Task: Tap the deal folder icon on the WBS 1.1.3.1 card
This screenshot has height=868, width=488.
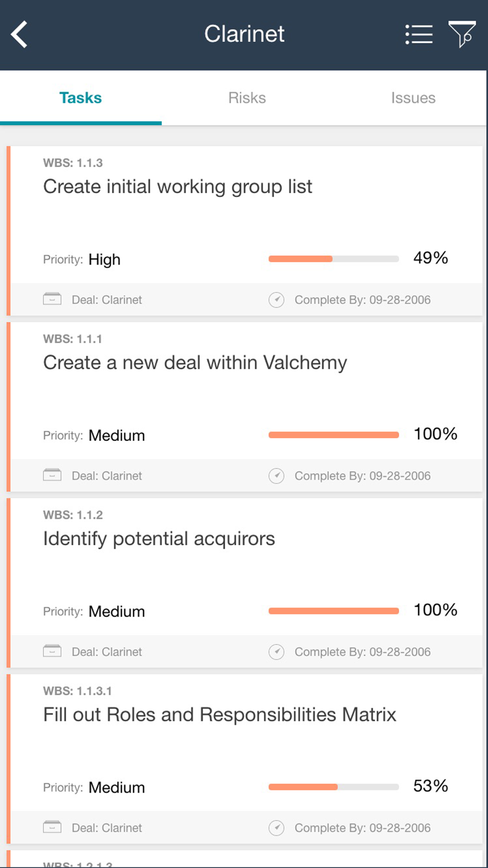Action: tap(52, 827)
